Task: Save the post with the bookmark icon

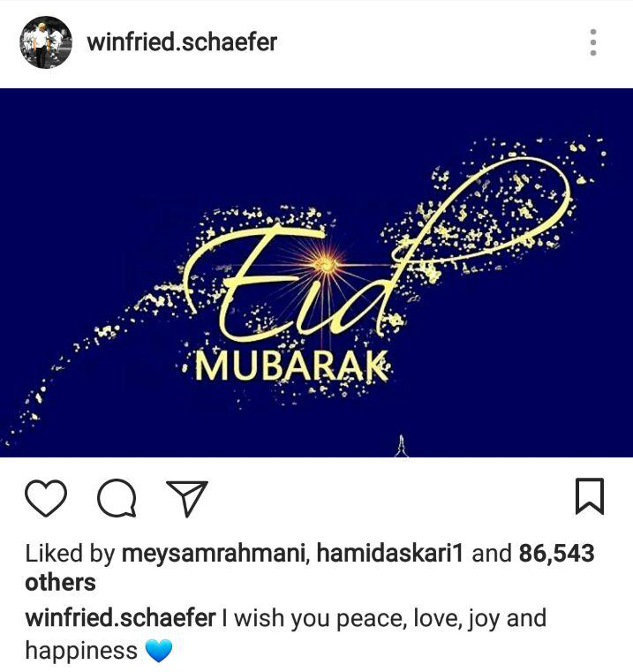Action: [x=589, y=496]
